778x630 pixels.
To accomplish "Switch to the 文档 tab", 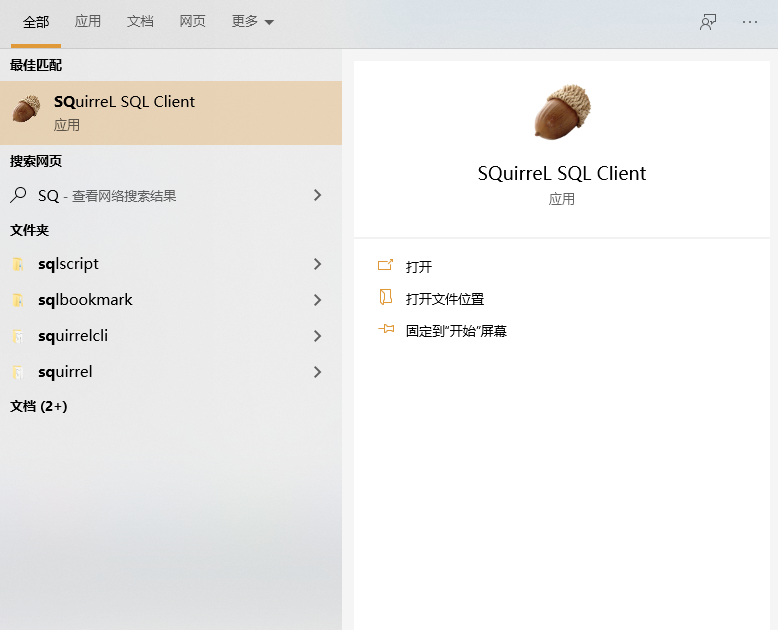I will pos(140,21).
